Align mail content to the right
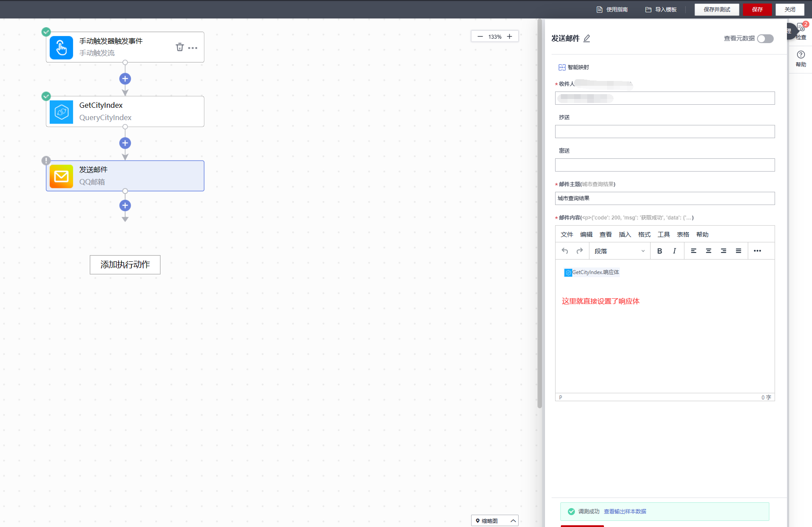 coord(724,251)
